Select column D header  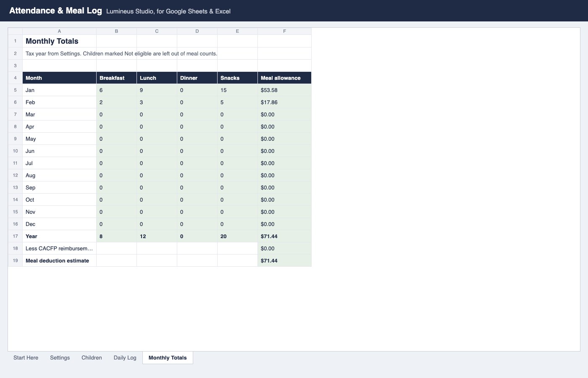197,31
